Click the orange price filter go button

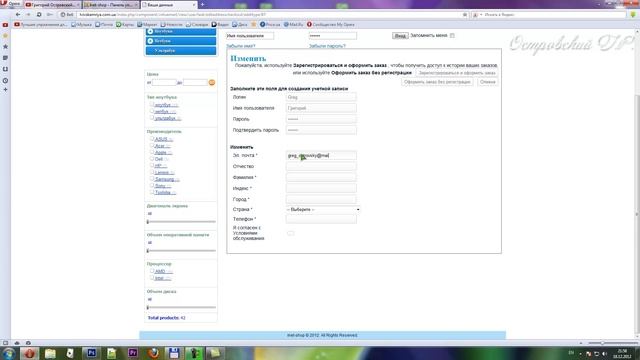pyautogui.click(x=212, y=82)
